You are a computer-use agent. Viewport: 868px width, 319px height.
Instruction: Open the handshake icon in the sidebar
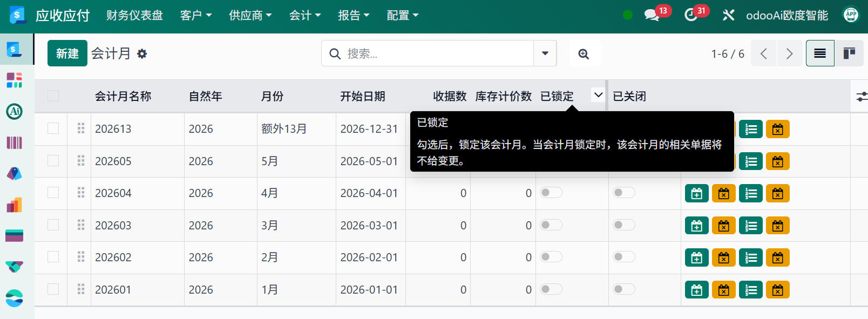(14, 267)
